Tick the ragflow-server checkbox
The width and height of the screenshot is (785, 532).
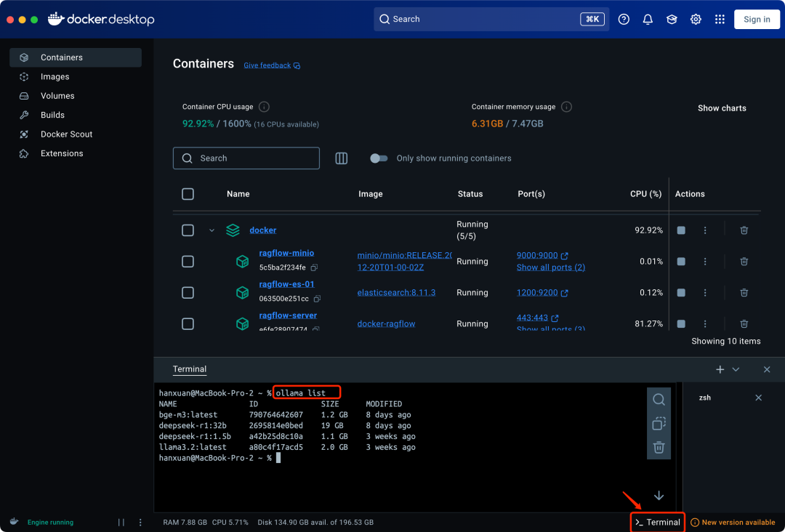pyautogui.click(x=188, y=324)
